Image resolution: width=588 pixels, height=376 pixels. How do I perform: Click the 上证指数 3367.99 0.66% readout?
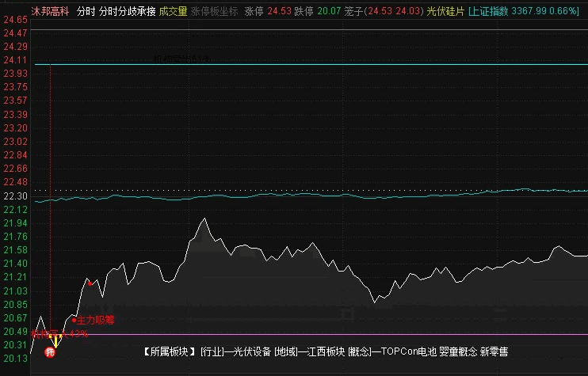point(524,12)
